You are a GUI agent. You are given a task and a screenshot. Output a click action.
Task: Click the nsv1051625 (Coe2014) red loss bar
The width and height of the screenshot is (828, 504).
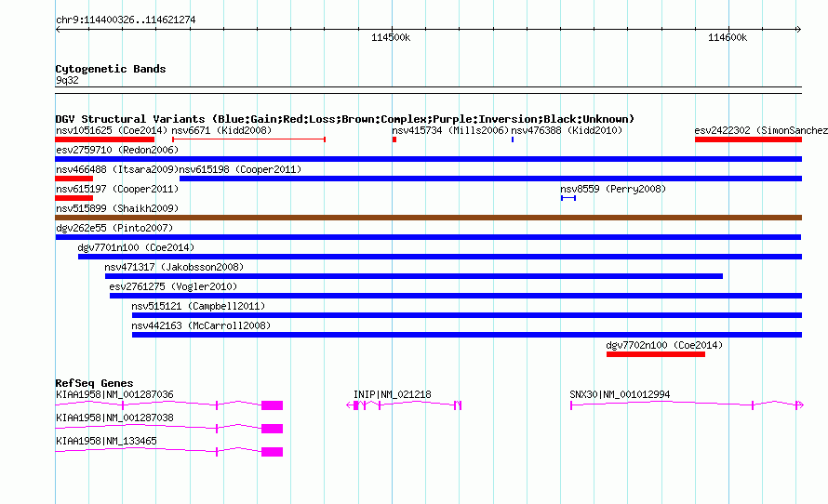104,139
